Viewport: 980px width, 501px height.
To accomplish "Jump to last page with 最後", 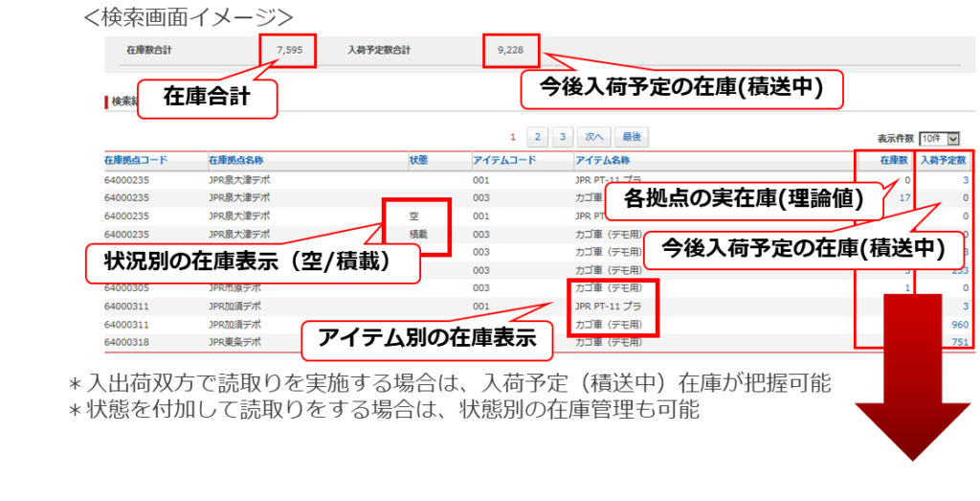I will click(629, 137).
